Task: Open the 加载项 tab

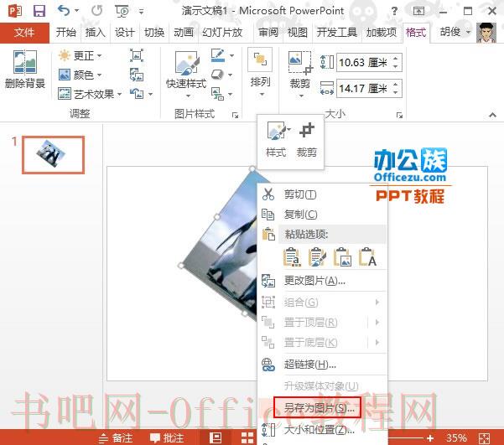Action: click(382, 33)
